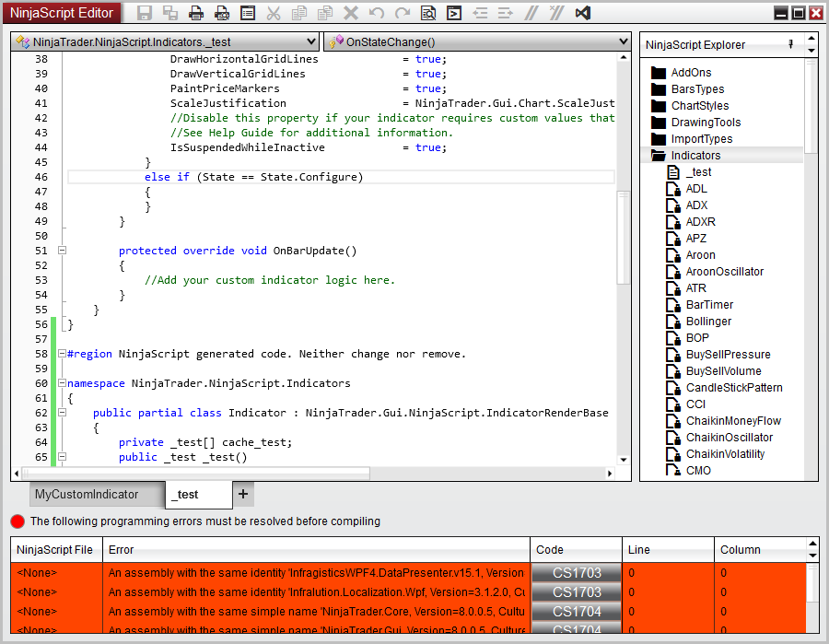
Task: Click the Undo arrow icon
Action: tap(377, 13)
